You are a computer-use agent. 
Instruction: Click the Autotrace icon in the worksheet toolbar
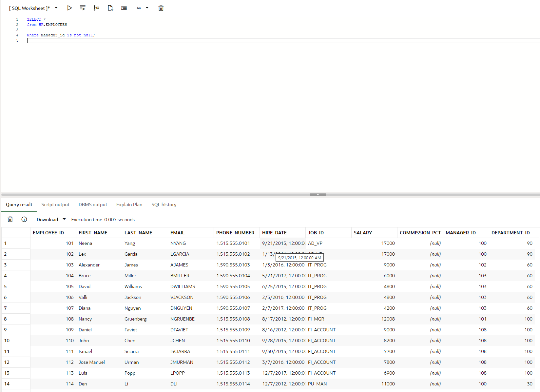coord(110,8)
